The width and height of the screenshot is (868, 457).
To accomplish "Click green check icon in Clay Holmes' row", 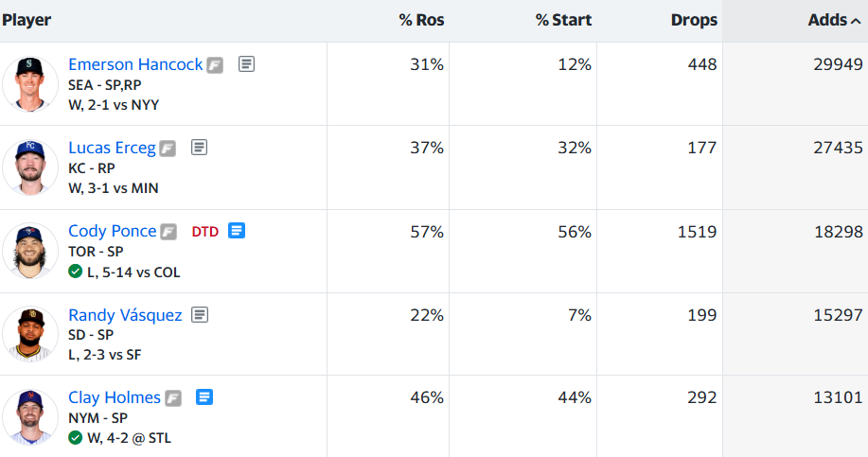I will tap(76, 438).
